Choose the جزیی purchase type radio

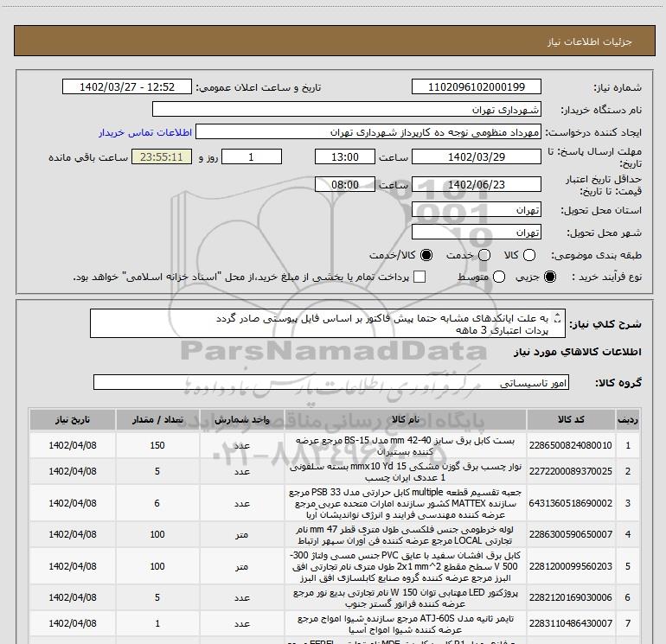click(x=549, y=277)
